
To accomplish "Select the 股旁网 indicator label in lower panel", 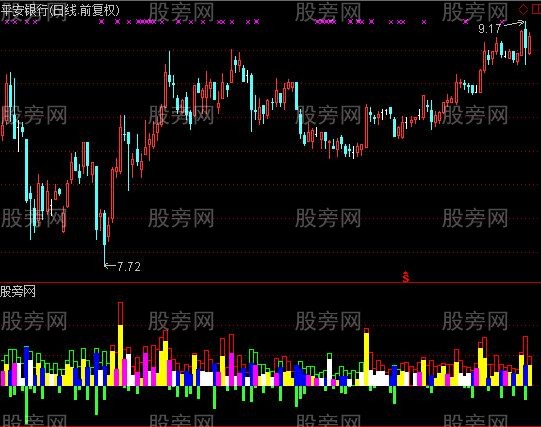I will pos(18,291).
